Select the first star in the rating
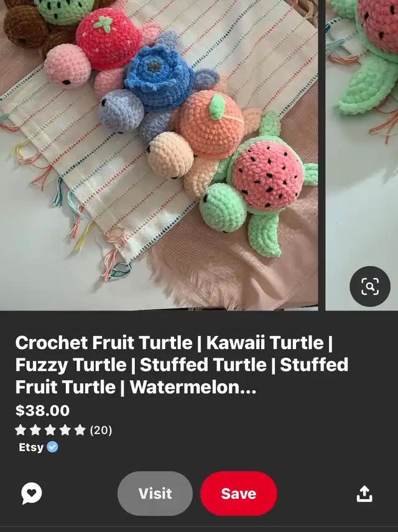398x532 pixels. [21, 430]
